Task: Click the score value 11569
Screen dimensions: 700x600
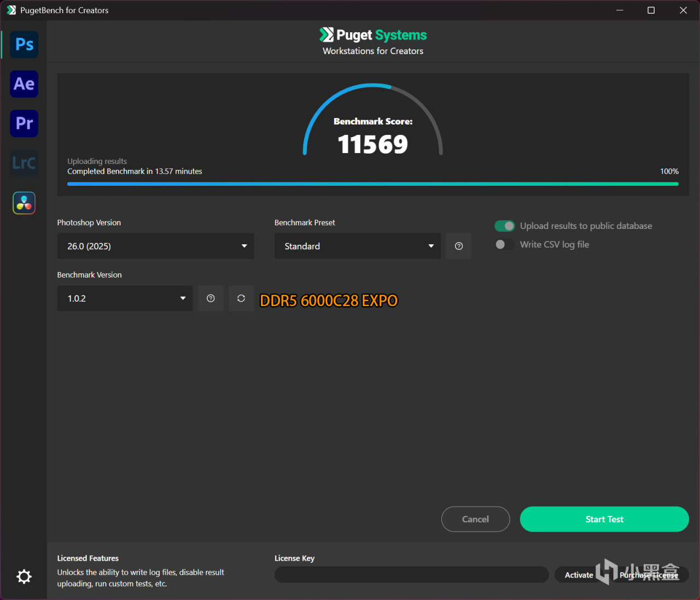Action: (373, 144)
